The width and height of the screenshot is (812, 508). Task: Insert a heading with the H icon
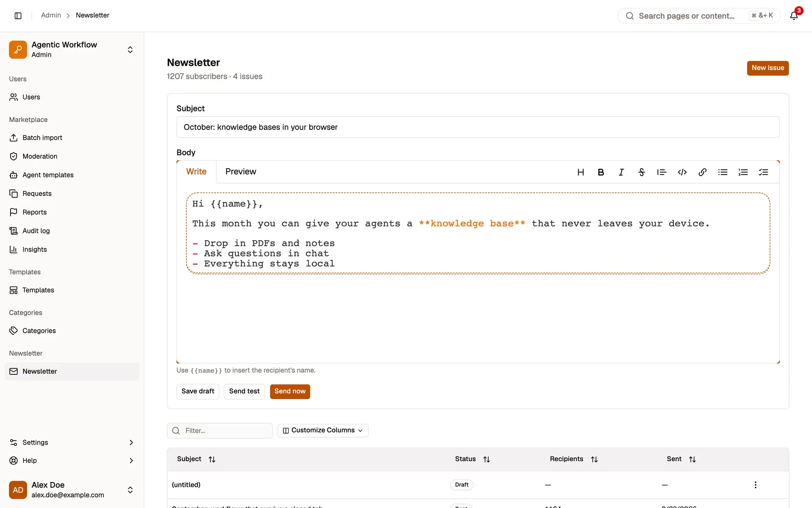[581, 172]
